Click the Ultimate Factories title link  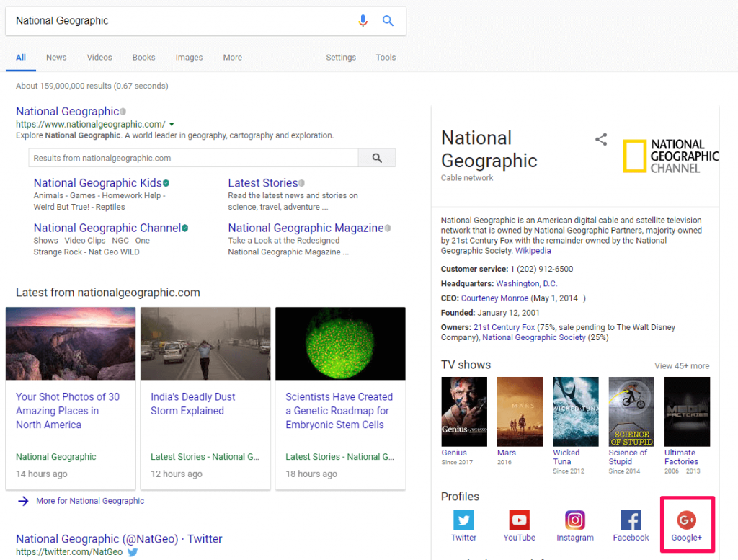pos(681,458)
